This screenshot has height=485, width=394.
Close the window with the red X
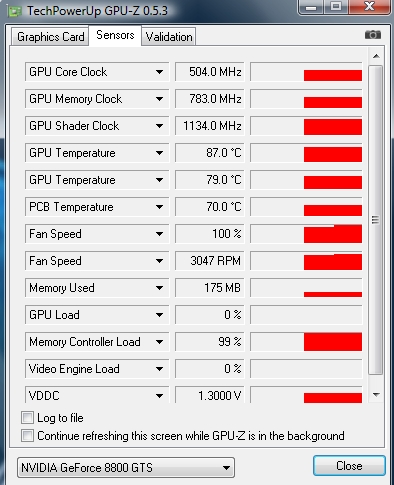pyautogui.click(x=369, y=7)
